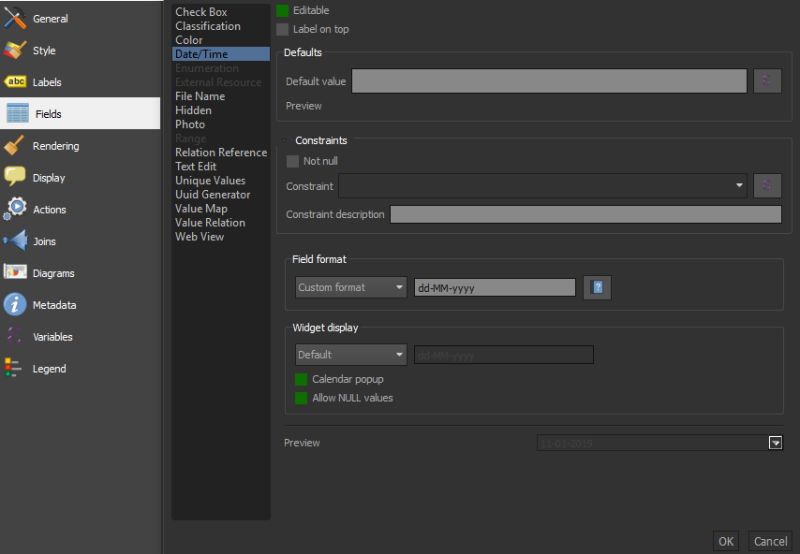The height and width of the screenshot is (554, 800).
Task: Open expression editor for Constraint
Action: point(767,186)
